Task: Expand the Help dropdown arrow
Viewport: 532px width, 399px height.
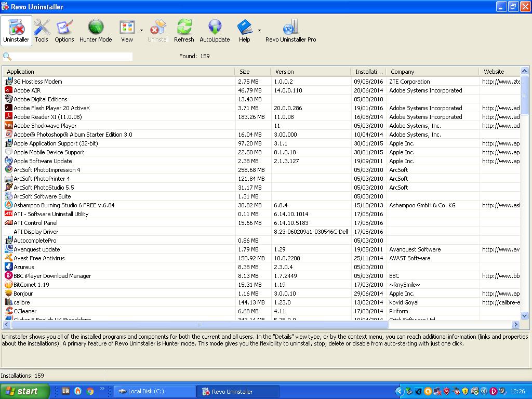Action: click(x=259, y=31)
